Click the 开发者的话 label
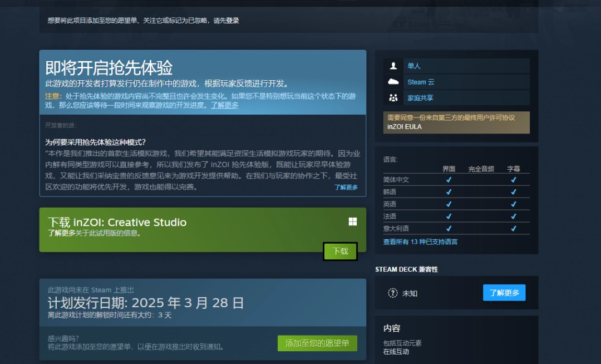This screenshot has height=364, width=601. [61, 125]
